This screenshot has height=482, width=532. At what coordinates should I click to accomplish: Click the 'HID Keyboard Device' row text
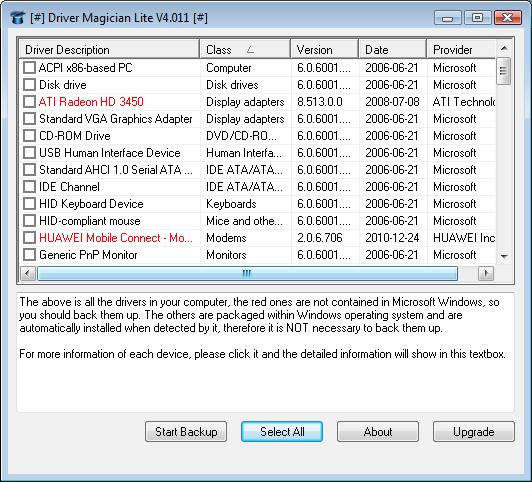91,204
